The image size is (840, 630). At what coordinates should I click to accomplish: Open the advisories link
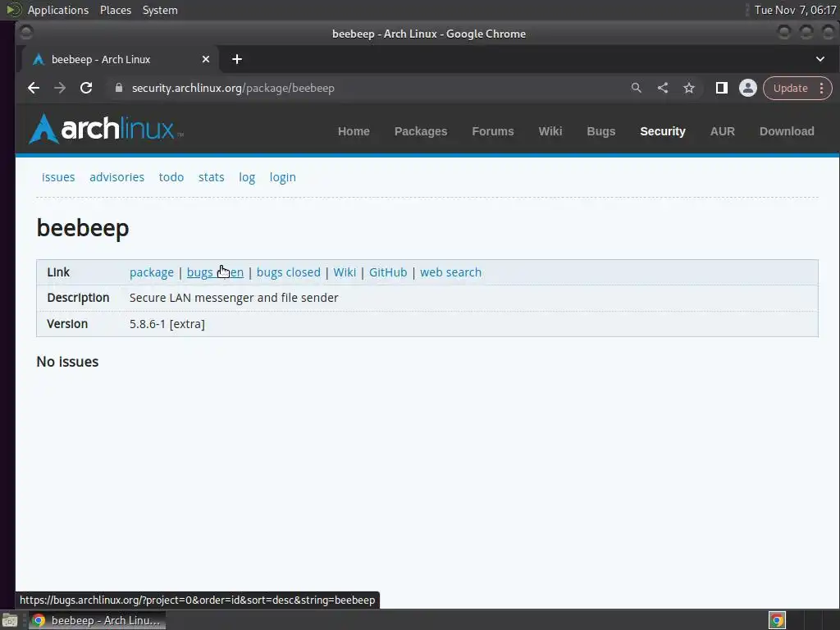coord(116,177)
